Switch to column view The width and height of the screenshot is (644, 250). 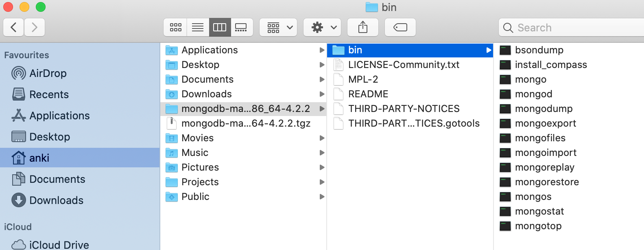coord(220,27)
